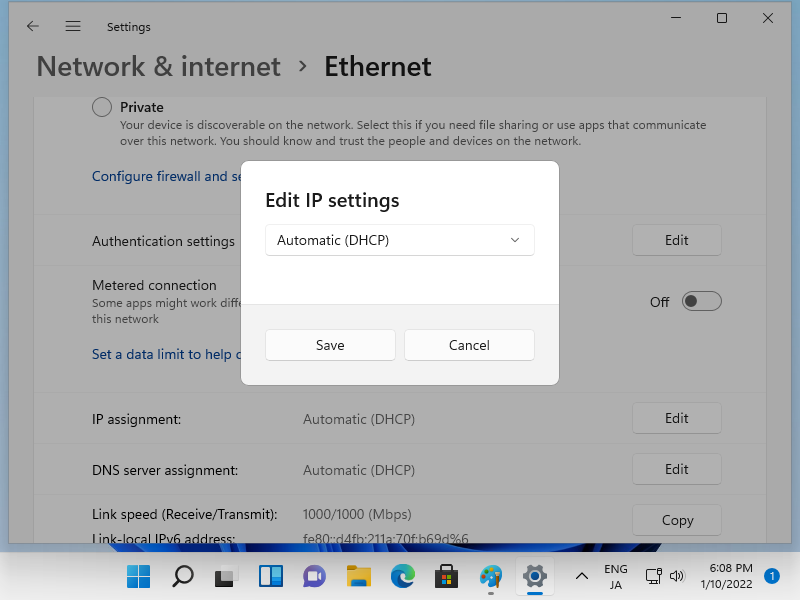Open the Windows Start menu
Viewport: 800px width, 600px height.
(x=138, y=576)
